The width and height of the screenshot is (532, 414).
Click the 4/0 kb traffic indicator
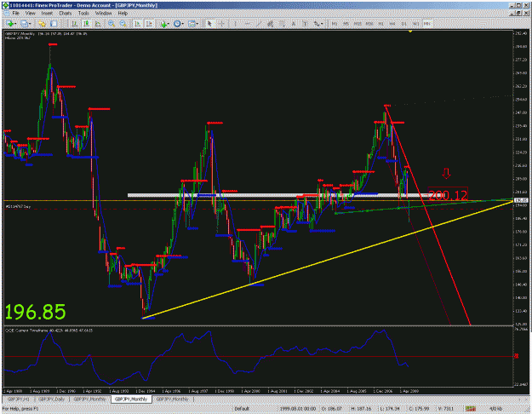pyautogui.click(x=496, y=409)
